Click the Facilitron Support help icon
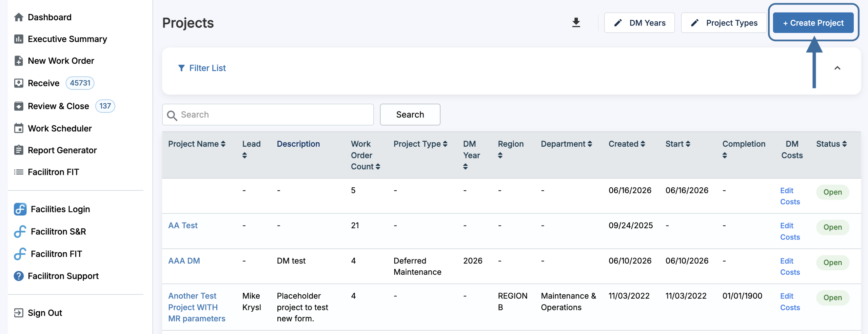The image size is (868, 334). (x=19, y=276)
